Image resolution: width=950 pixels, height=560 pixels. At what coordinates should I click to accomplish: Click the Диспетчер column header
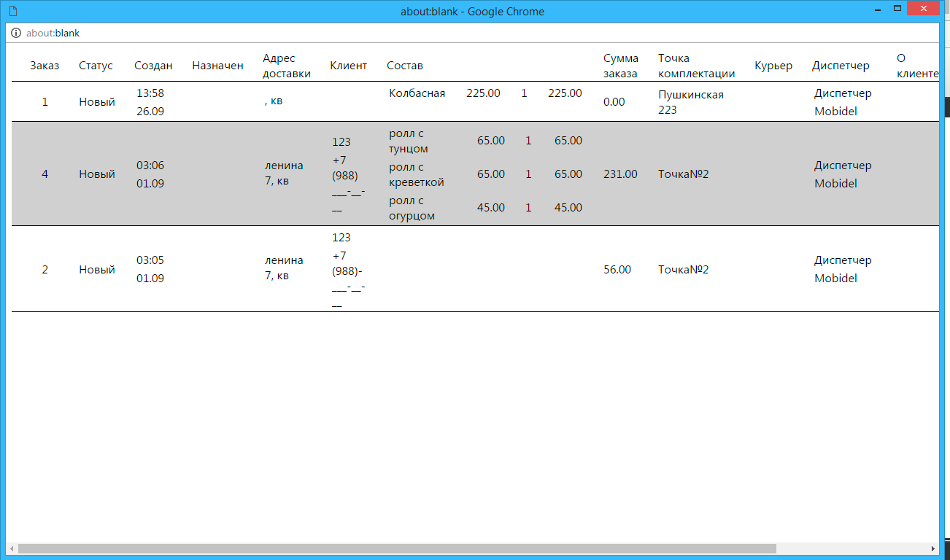841,66
